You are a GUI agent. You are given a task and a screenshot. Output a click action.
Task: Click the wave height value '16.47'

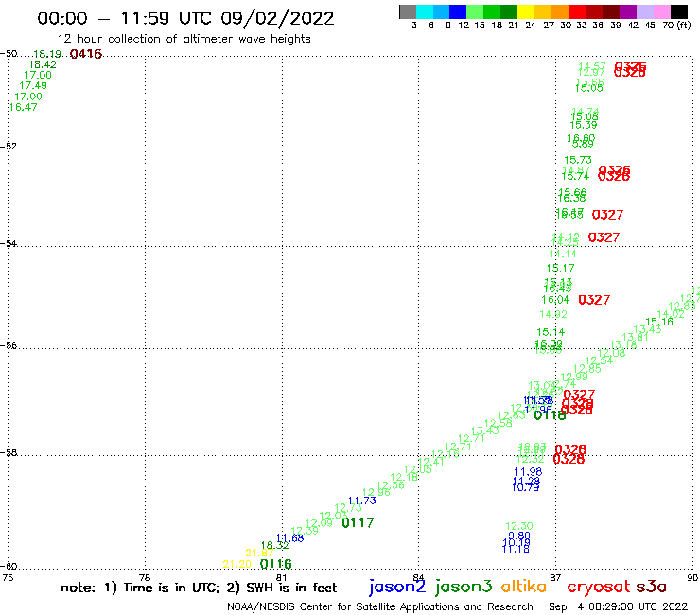pos(24,107)
